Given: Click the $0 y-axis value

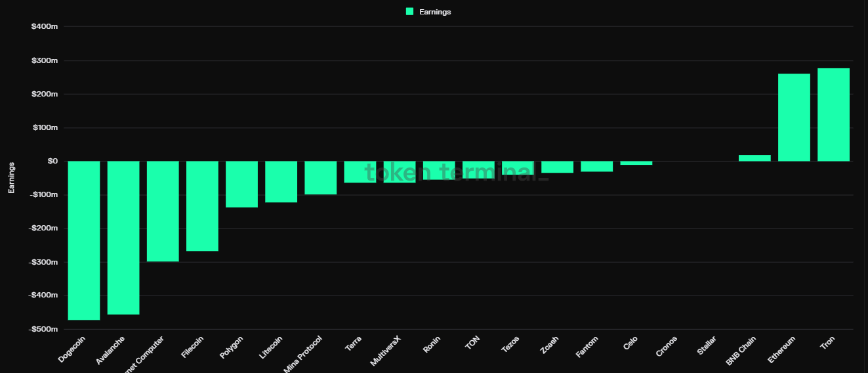Looking at the screenshot, I should pos(53,161).
